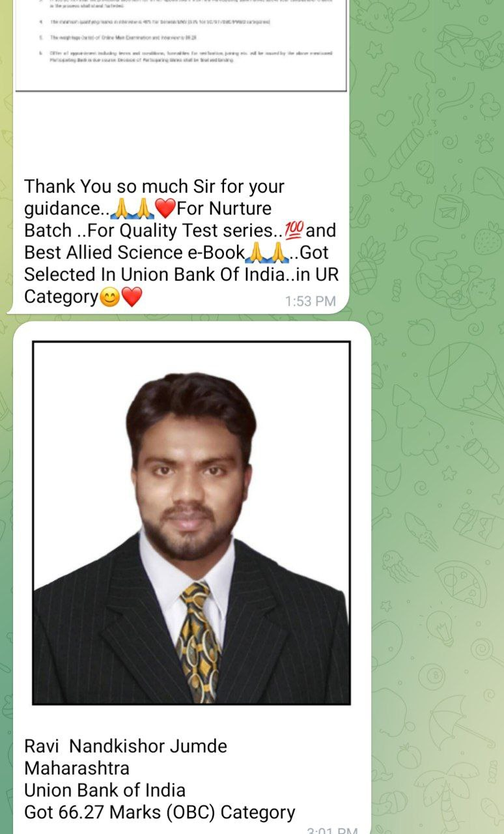
Task: Open the document image at top of chat
Action: pyautogui.click(x=180, y=46)
